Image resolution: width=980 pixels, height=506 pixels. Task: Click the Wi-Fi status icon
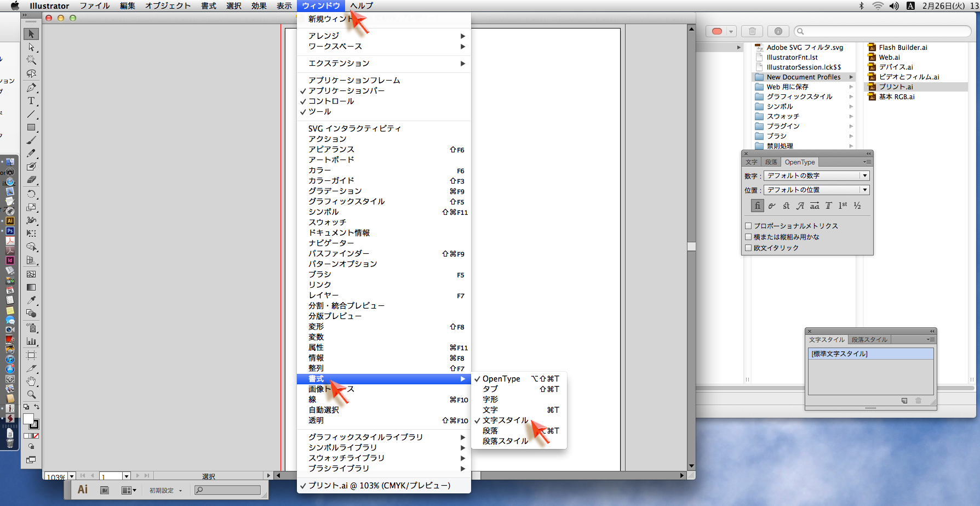pyautogui.click(x=878, y=5)
